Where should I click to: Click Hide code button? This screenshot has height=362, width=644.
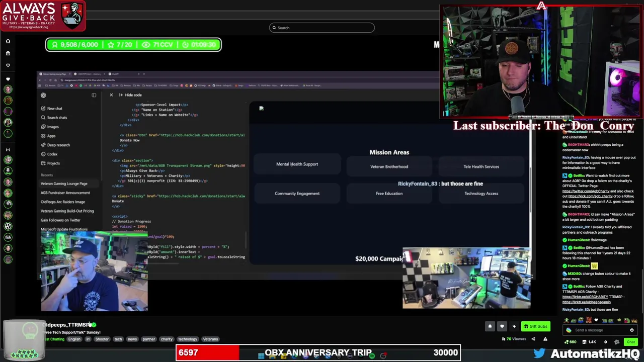pyautogui.click(x=130, y=95)
